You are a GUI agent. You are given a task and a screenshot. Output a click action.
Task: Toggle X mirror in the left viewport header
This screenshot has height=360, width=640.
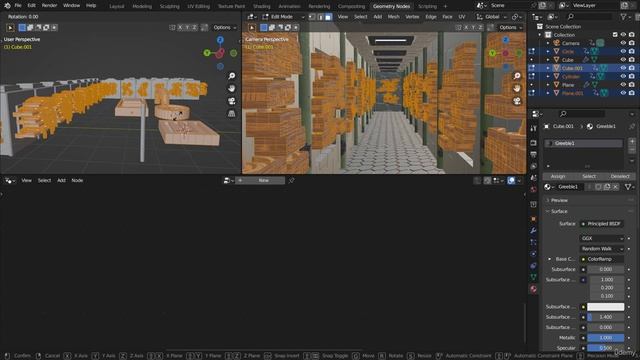click(x=180, y=27)
